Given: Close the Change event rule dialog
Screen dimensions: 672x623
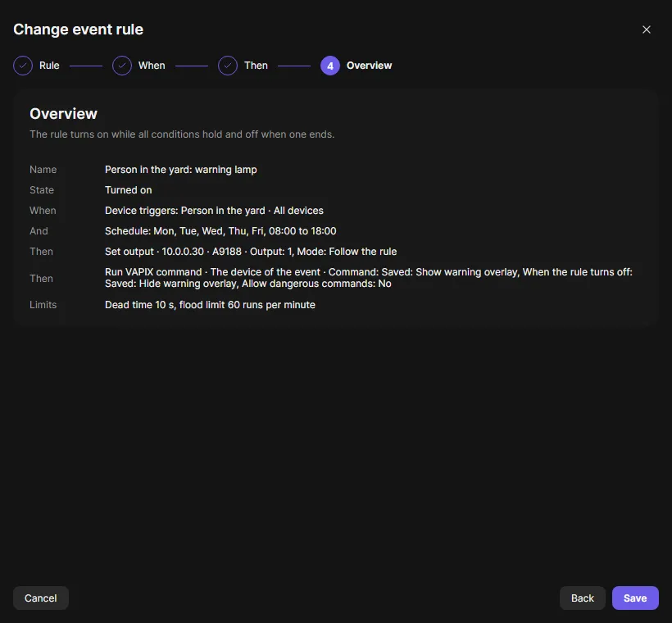Looking at the screenshot, I should tap(647, 30).
